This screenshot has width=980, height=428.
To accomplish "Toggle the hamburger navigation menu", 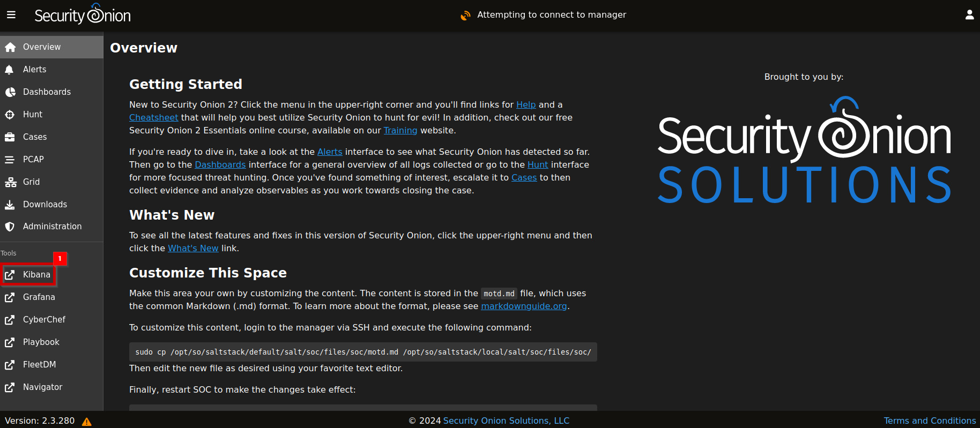I will 11,15.
